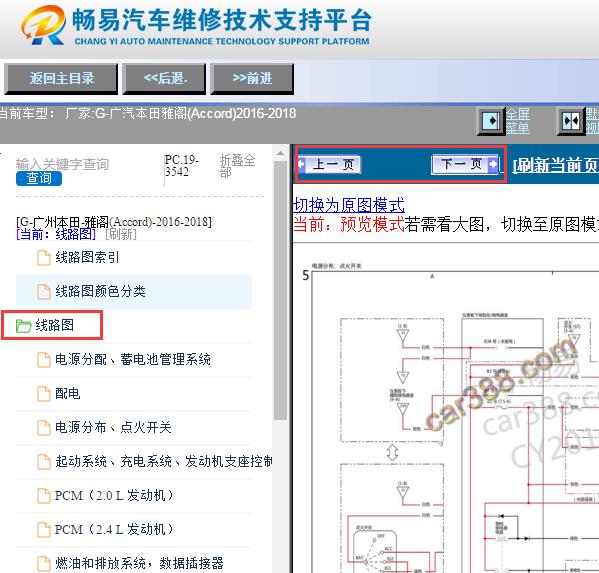The image size is (599, 573).
Task: Open 电源分配、蓄电池管理系统 item
Action: [134, 359]
